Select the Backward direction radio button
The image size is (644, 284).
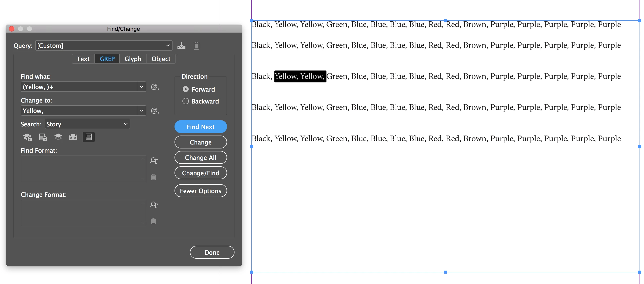185,101
